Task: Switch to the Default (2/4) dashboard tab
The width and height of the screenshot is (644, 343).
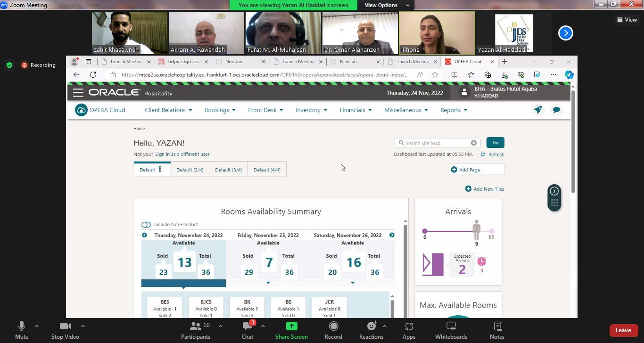Action: pyautogui.click(x=190, y=170)
